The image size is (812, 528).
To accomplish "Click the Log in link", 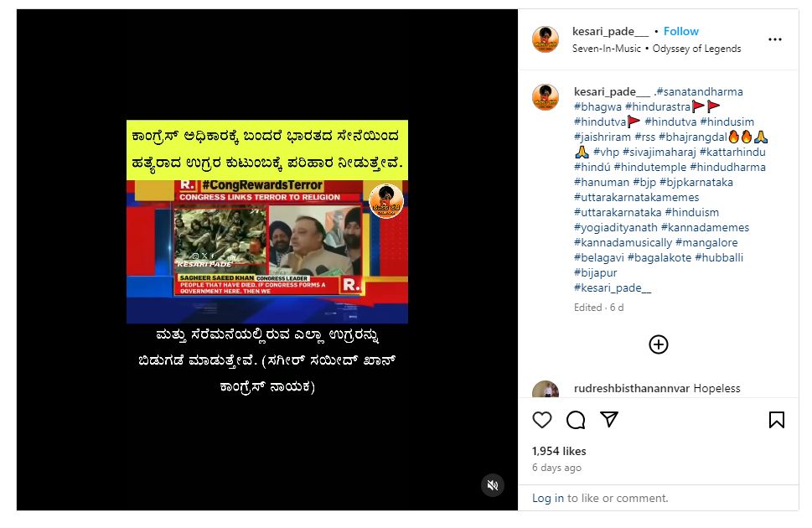I will pyautogui.click(x=548, y=498).
